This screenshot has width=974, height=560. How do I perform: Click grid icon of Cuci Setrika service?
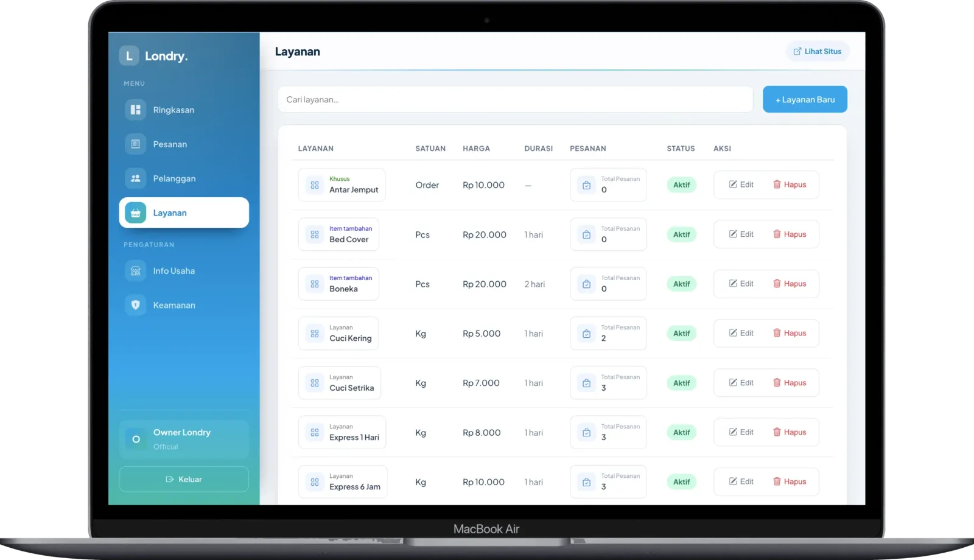[315, 383]
